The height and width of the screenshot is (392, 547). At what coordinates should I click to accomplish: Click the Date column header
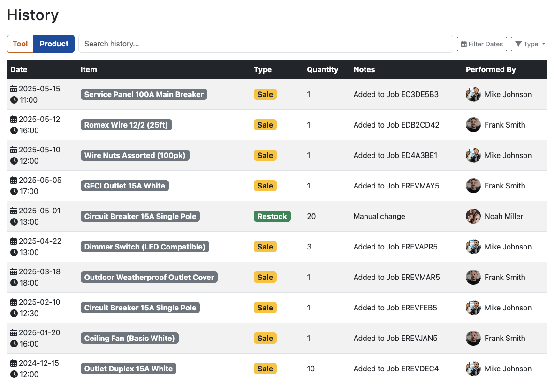[19, 69]
